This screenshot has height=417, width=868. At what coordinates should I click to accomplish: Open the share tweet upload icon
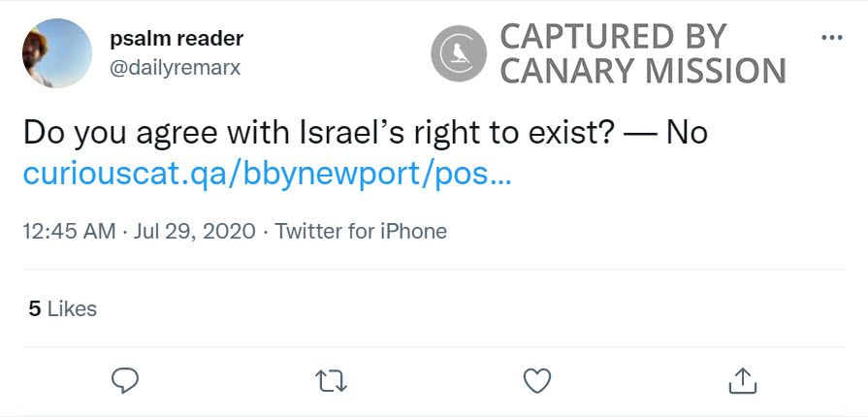(742, 380)
